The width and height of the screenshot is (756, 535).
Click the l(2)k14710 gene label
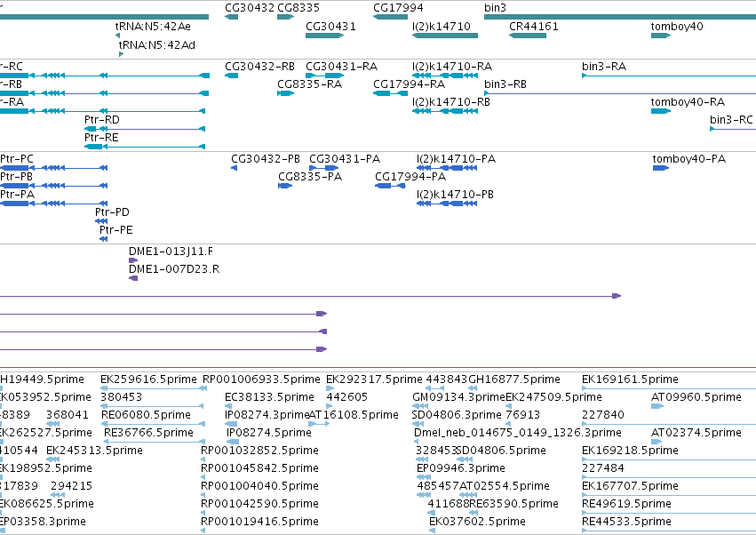[x=442, y=27]
